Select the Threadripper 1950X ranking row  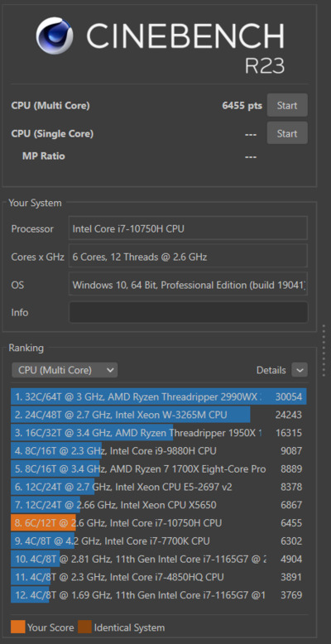[159, 433]
